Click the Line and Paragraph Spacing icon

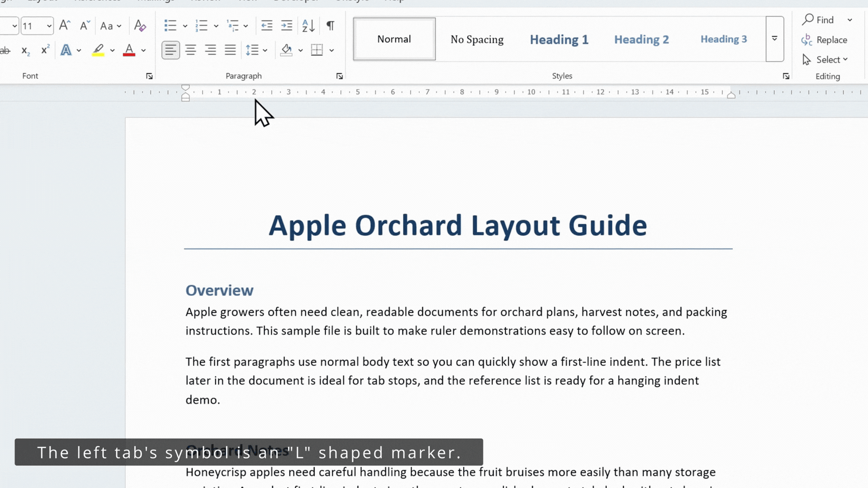(x=252, y=50)
